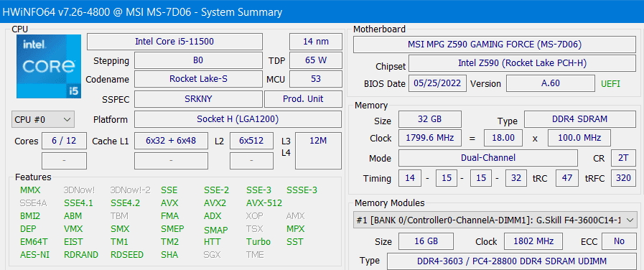The image size is (644, 270).
Task: Click the AVX2 feature label
Action: coord(215,203)
